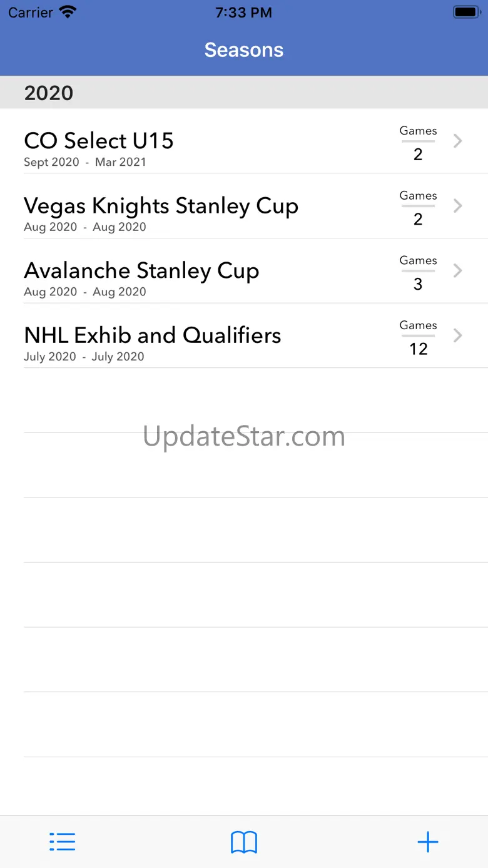The height and width of the screenshot is (868, 488).
Task: Tap the 2020 section header
Action: point(49,93)
